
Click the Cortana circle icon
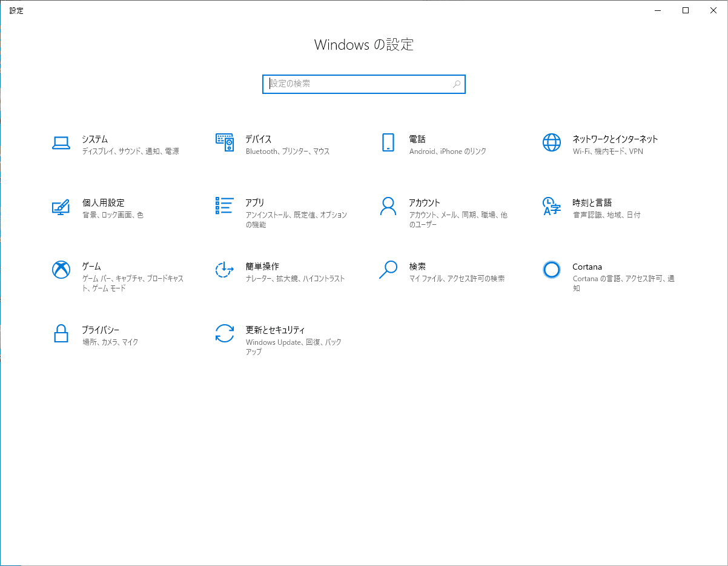pyautogui.click(x=552, y=270)
